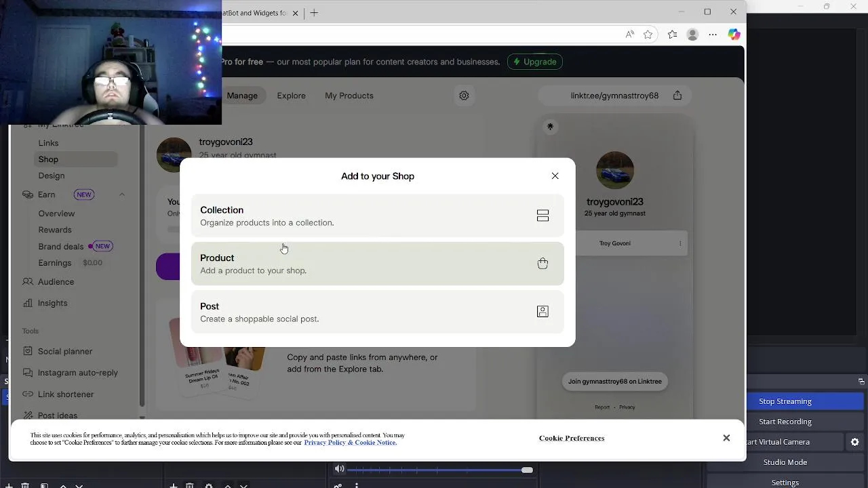Click Join gymnasttroy68 on Linktree button

[x=614, y=382]
